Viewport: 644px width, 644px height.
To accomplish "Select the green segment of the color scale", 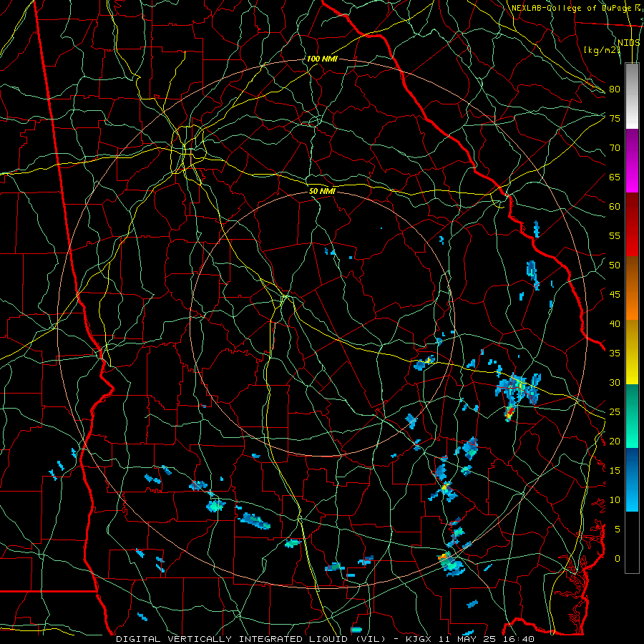I will pos(632,416).
